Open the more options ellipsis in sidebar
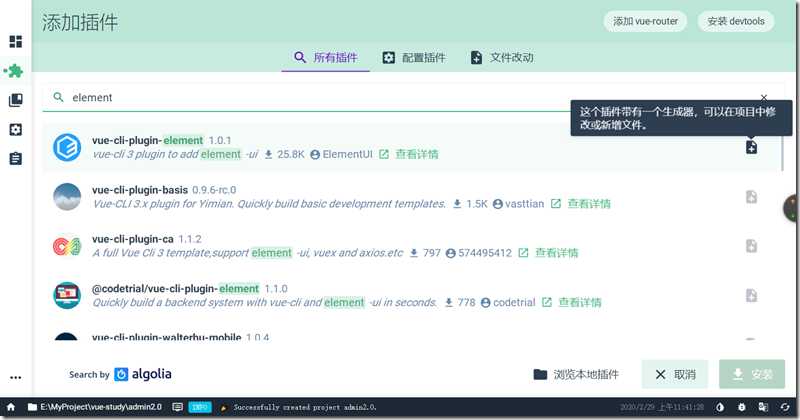This screenshot has height=420, width=800. pos(16,378)
